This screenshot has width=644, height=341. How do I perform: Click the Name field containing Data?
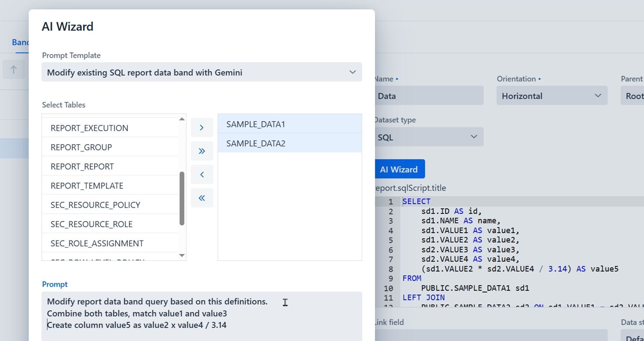tap(429, 96)
